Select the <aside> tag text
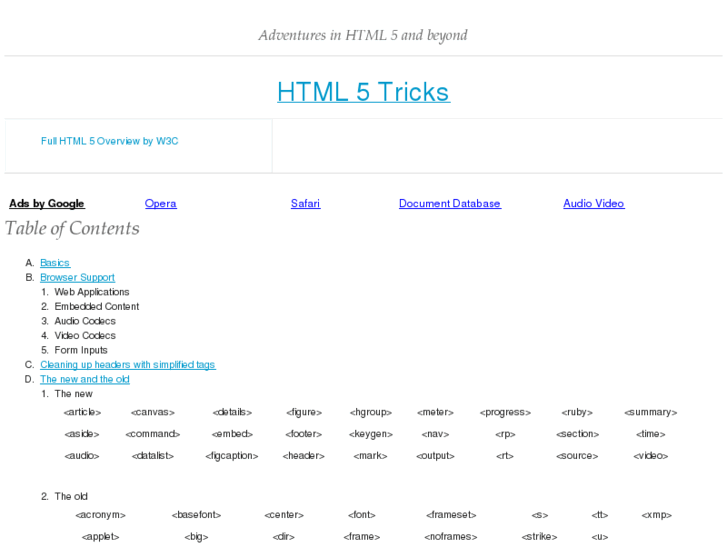This screenshot has height=545, width=727. (x=82, y=434)
